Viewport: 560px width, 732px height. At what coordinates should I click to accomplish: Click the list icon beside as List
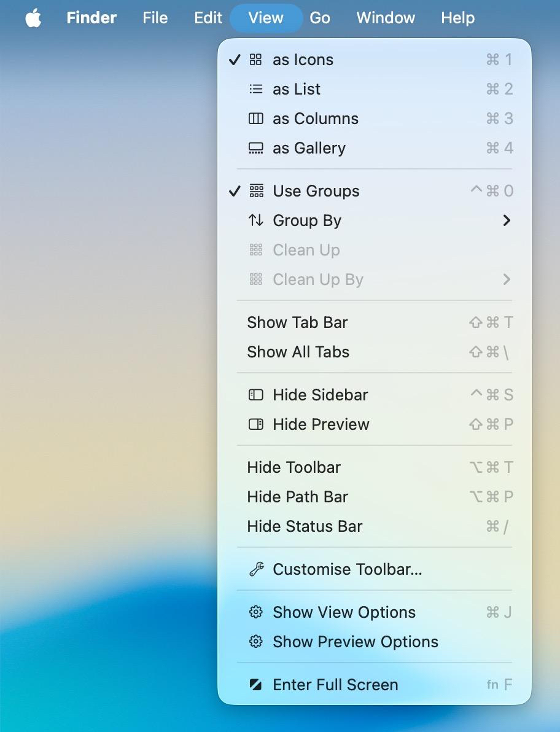tap(255, 89)
